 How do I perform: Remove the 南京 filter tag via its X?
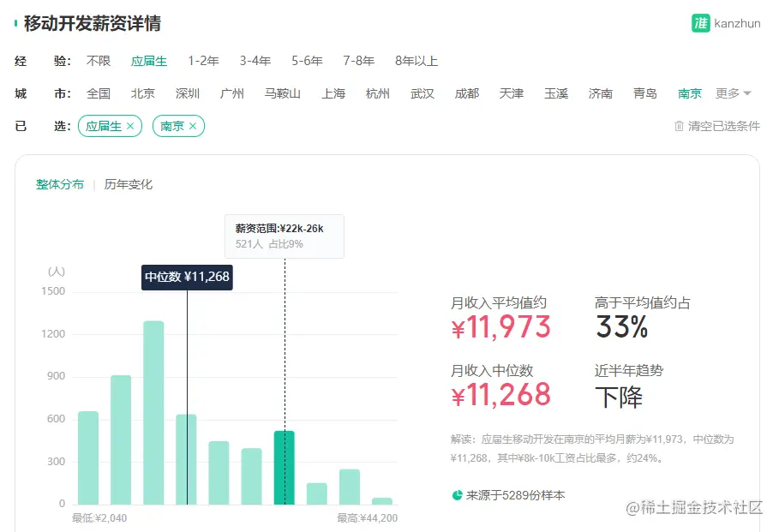coord(193,126)
